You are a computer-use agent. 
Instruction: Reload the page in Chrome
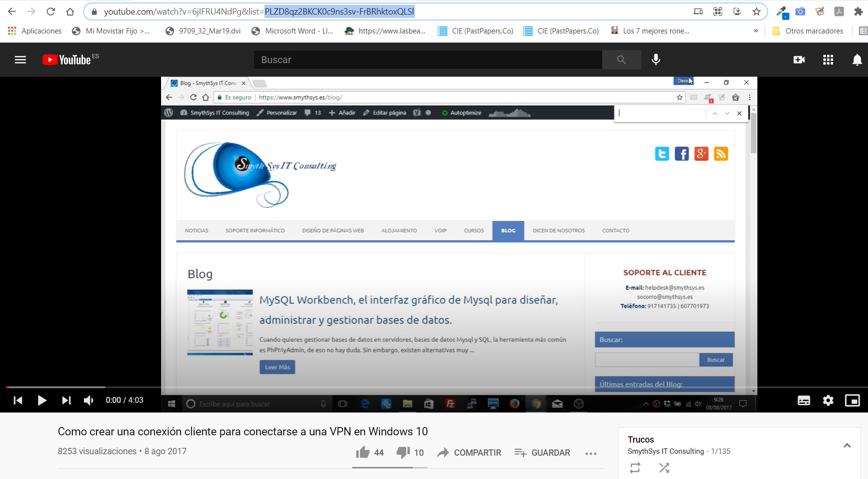50,12
